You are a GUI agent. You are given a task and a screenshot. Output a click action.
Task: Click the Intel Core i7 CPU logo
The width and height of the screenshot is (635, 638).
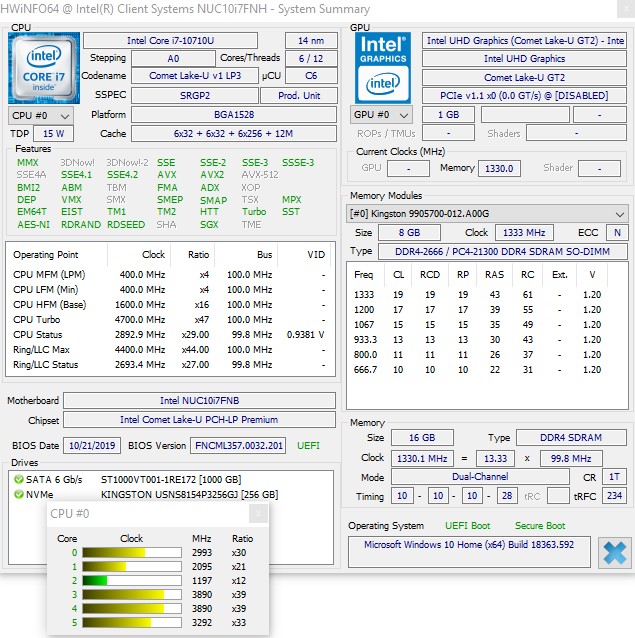point(44,68)
